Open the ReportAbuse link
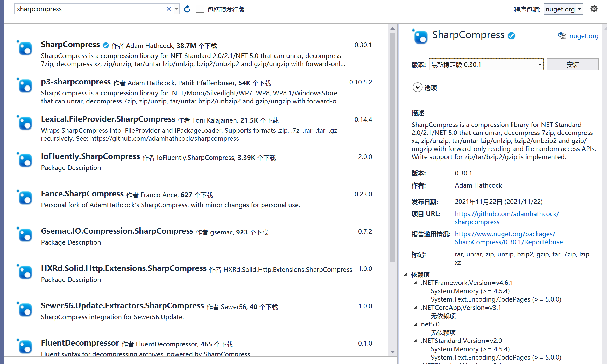This screenshot has height=364, width=607. click(x=509, y=238)
